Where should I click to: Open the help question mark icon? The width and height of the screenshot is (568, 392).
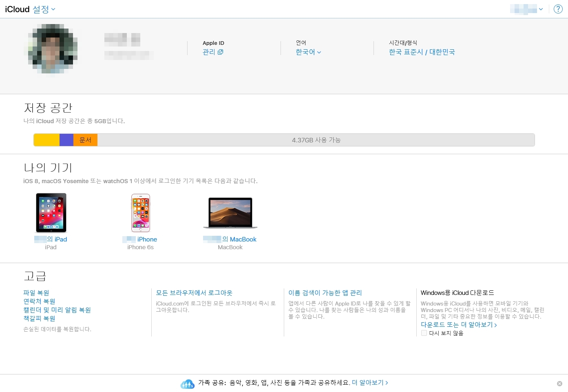(558, 9)
